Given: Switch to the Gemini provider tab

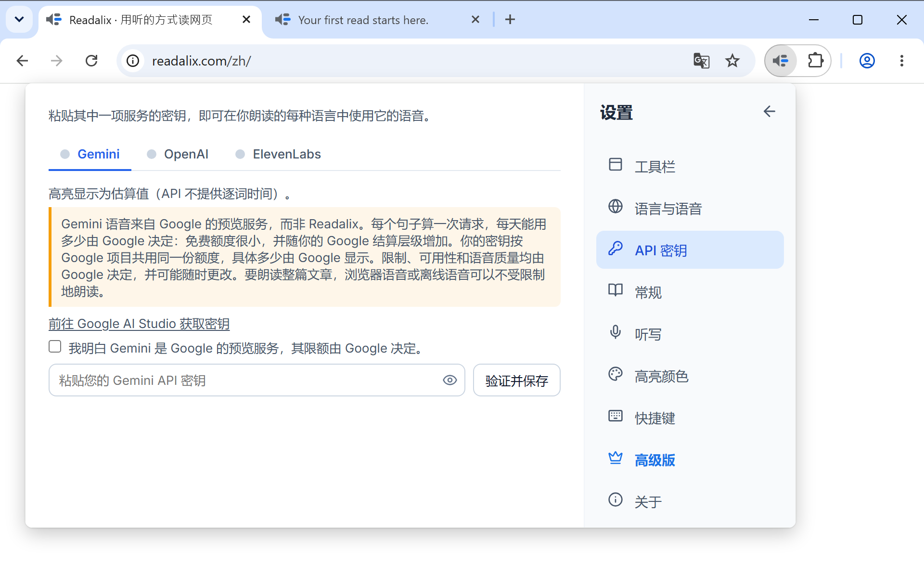Looking at the screenshot, I should point(90,154).
